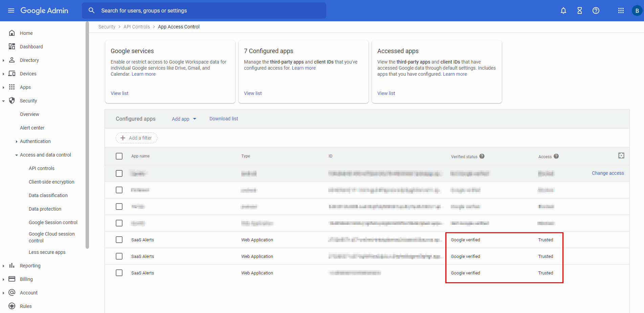This screenshot has height=313, width=644.
Task: Open the Help icon in top bar
Action: pyautogui.click(x=596, y=10)
